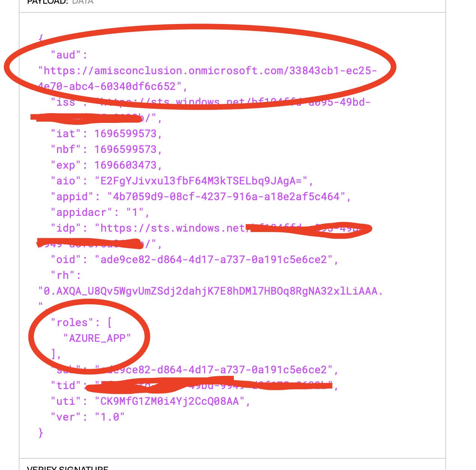Click the "AZURE_APP" role value
This screenshot has height=470, width=476.
click(97, 338)
